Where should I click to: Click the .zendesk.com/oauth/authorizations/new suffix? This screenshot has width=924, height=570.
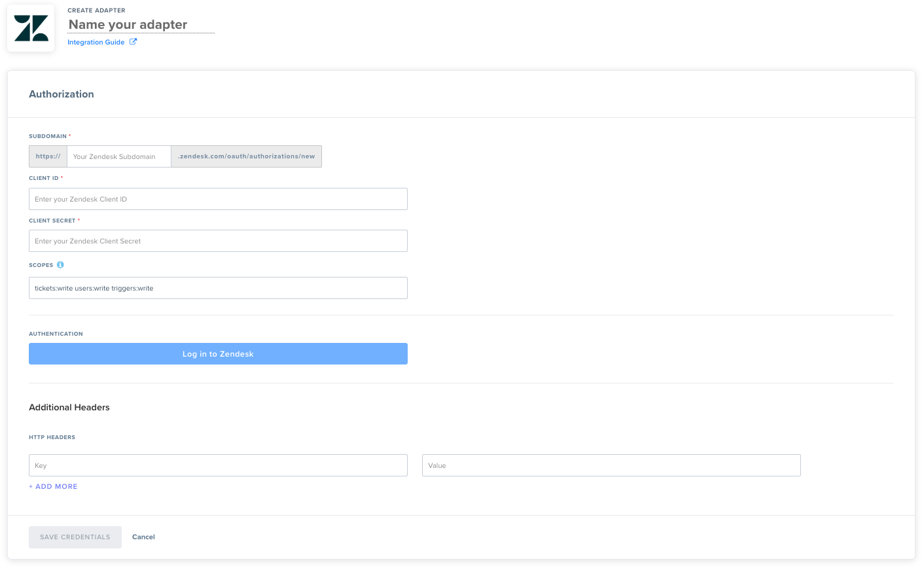tap(247, 156)
